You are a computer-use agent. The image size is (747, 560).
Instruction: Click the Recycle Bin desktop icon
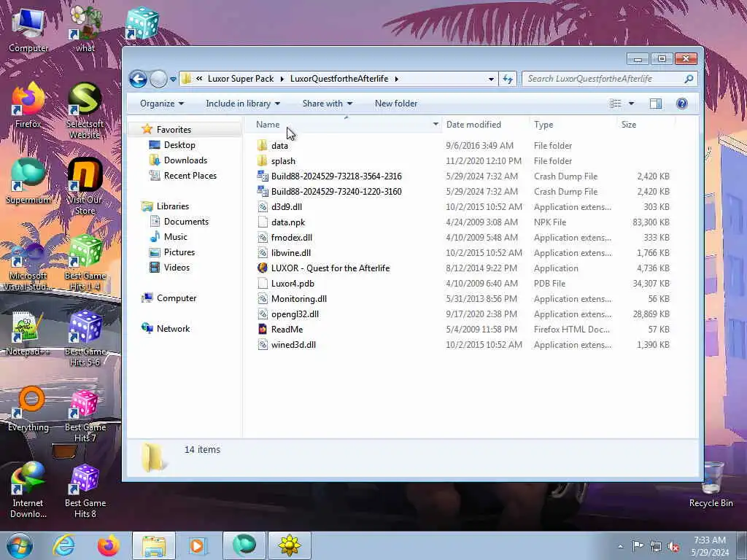point(711,484)
